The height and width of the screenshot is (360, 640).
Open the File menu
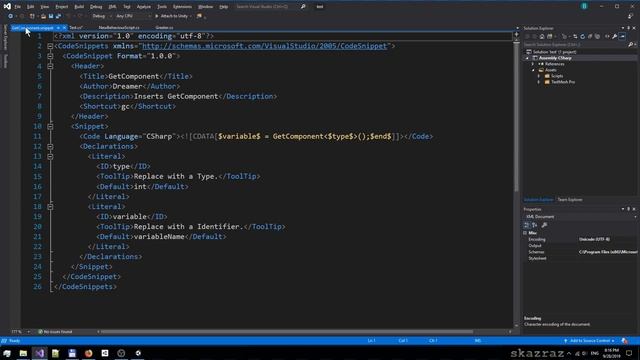tap(18, 7)
